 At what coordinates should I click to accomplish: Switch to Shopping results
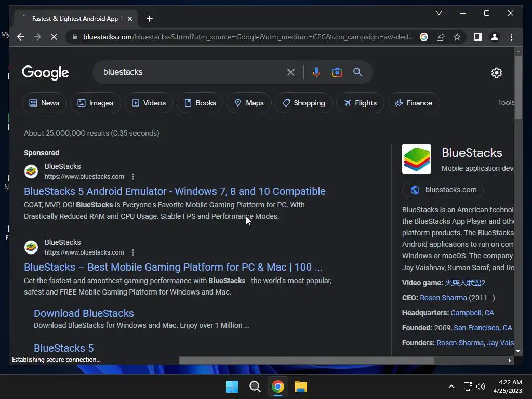[303, 103]
